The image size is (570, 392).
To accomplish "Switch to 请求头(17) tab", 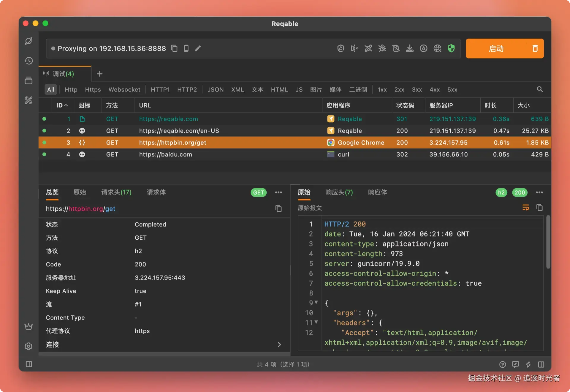I will click(x=116, y=192).
